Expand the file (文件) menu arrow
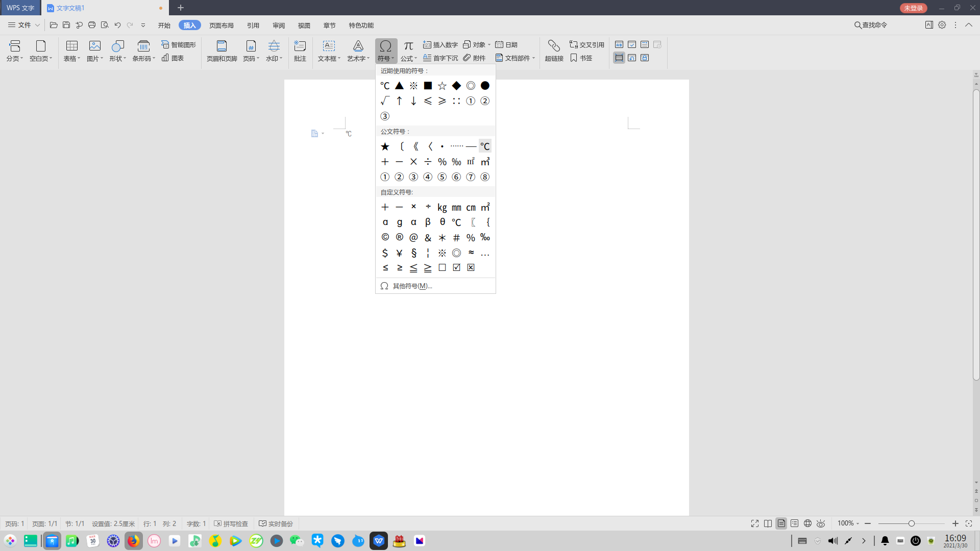The width and height of the screenshot is (980, 551). pyautogui.click(x=37, y=25)
